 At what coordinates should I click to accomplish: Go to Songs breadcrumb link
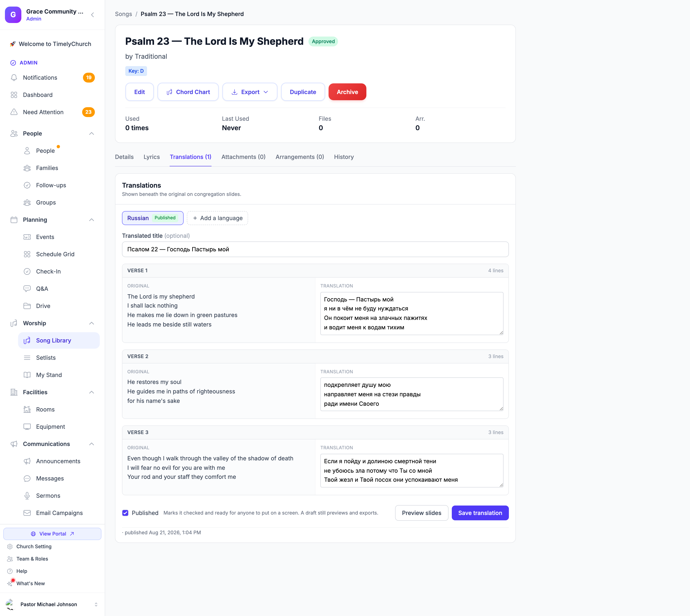click(124, 14)
